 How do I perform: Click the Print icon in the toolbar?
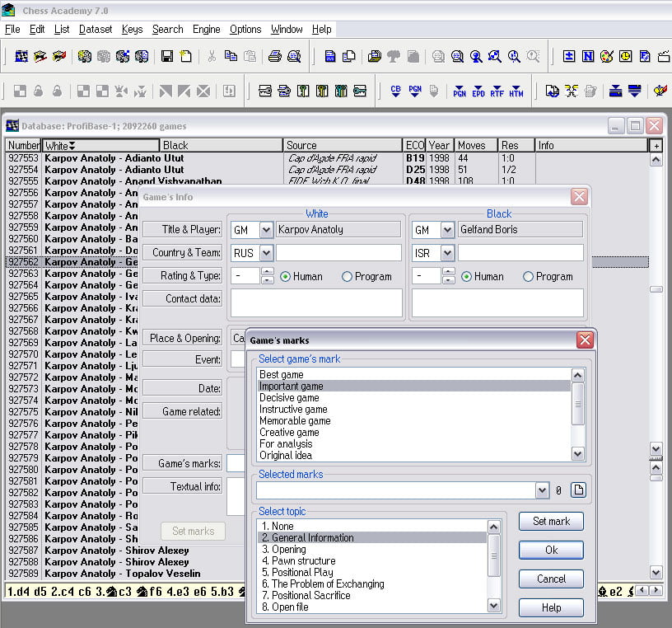click(x=275, y=56)
